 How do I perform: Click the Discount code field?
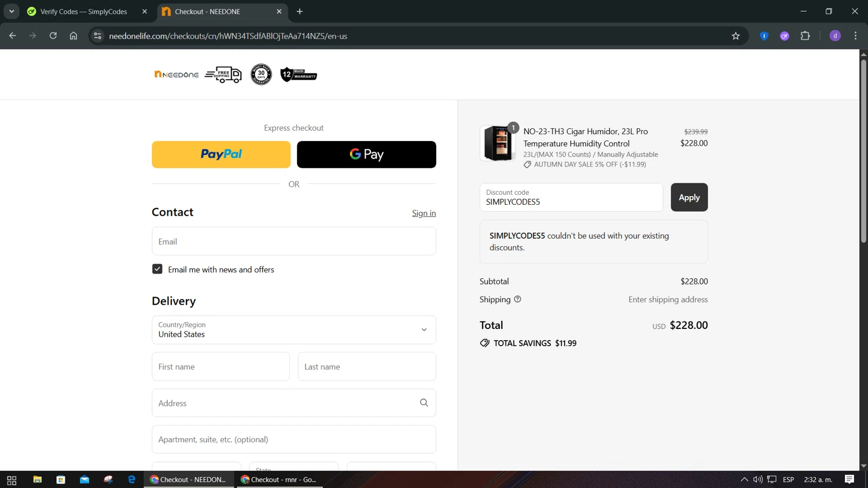click(x=571, y=197)
